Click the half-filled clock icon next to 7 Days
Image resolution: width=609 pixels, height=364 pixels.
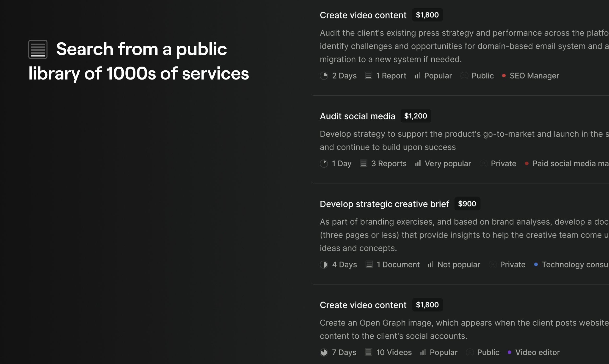coord(324,353)
